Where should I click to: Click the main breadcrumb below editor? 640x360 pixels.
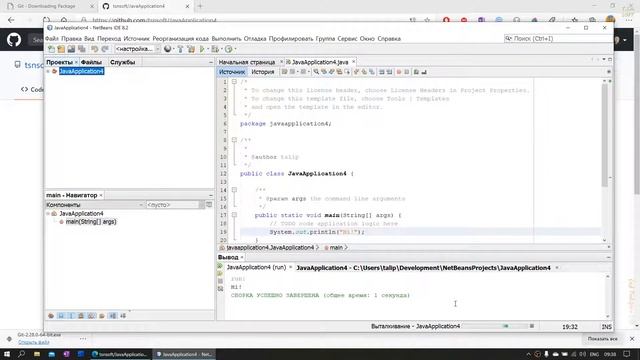pyautogui.click(x=336, y=247)
